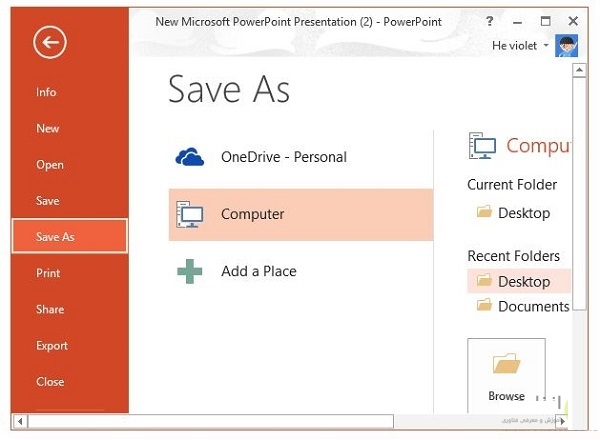600x440 pixels.
Task: Click the Computer monitor icon
Action: (189, 214)
